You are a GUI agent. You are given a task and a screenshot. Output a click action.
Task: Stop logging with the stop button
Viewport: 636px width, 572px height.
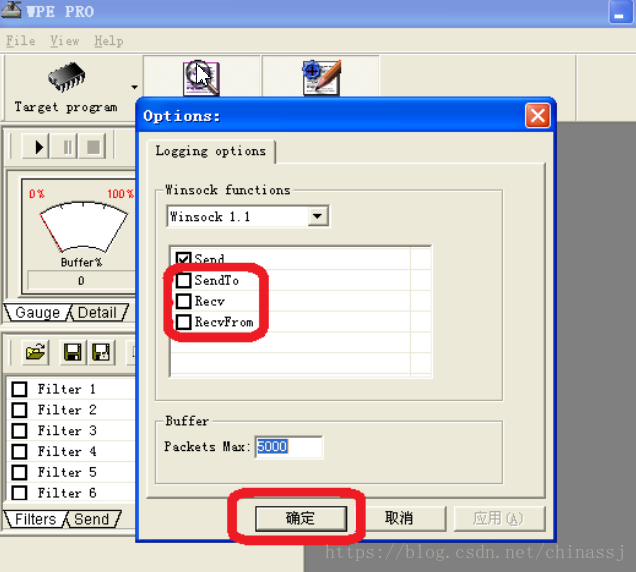coord(93,146)
